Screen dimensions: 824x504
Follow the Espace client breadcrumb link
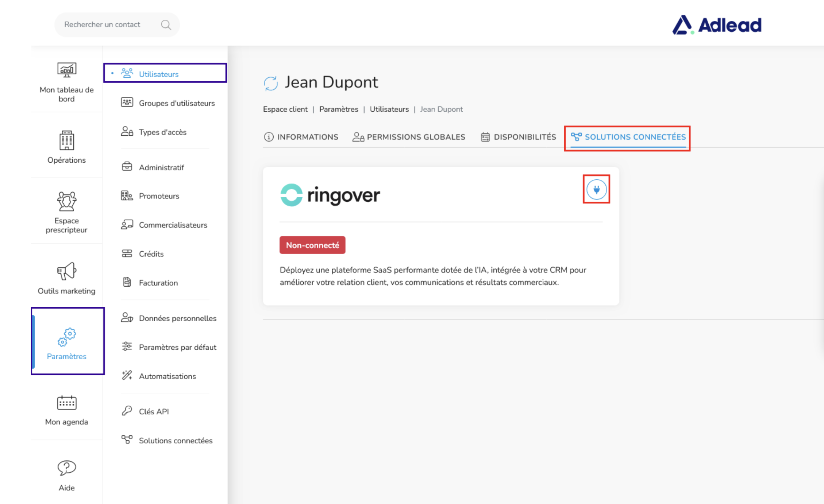point(285,109)
